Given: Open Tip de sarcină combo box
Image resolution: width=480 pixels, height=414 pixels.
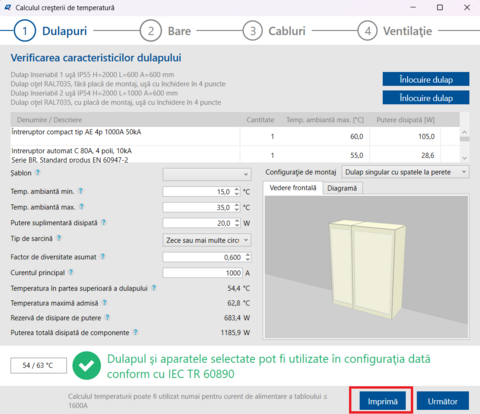Looking at the screenshot, I should (207, 240).
